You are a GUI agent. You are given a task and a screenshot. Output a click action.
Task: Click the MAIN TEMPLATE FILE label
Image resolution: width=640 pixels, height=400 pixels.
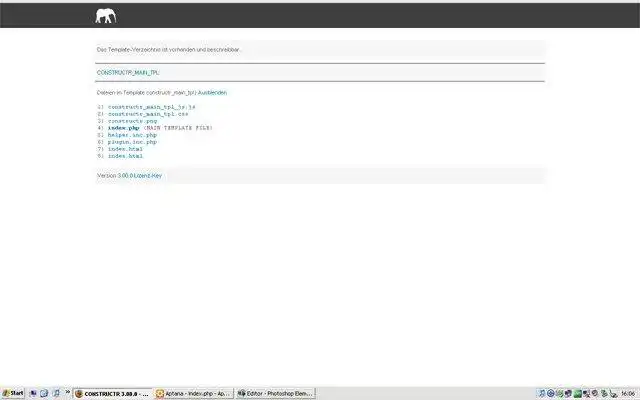coord(178,128)
